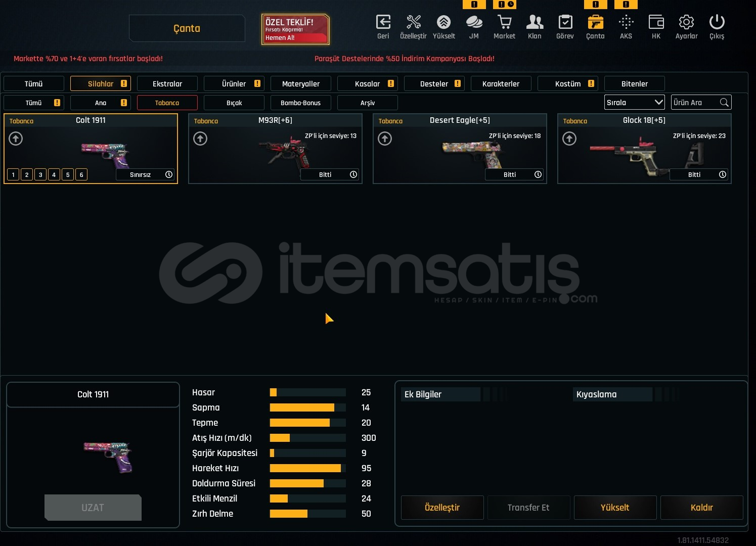Click the ÖZEL TEKLİF Hemen Al banner
Viewport: 756px width, 546px height.
(x=295, y=29)
